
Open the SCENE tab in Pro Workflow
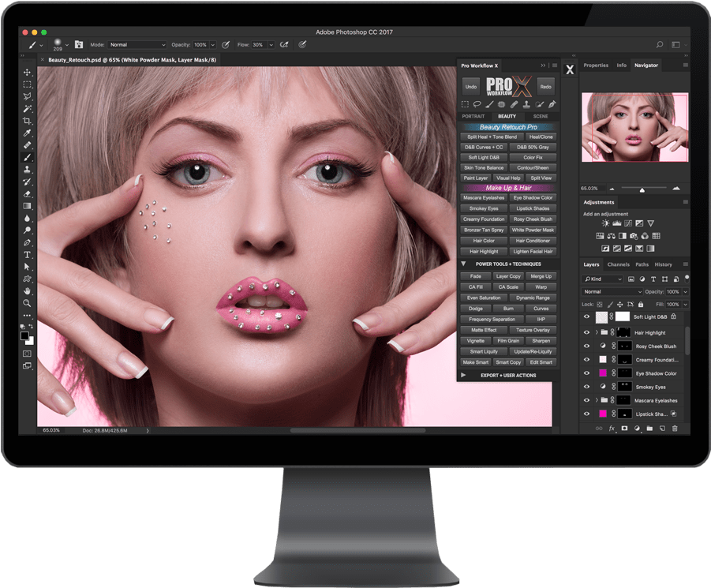click(x=541, y=116)
